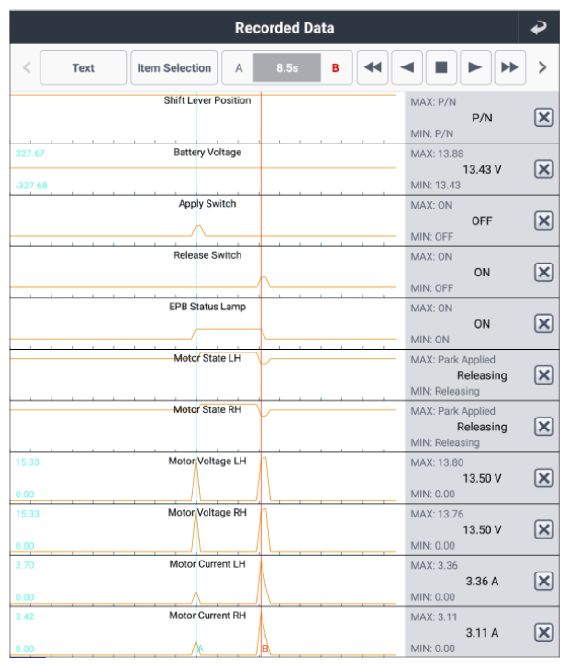
Task: Open Item Selection
Action: 174,68
